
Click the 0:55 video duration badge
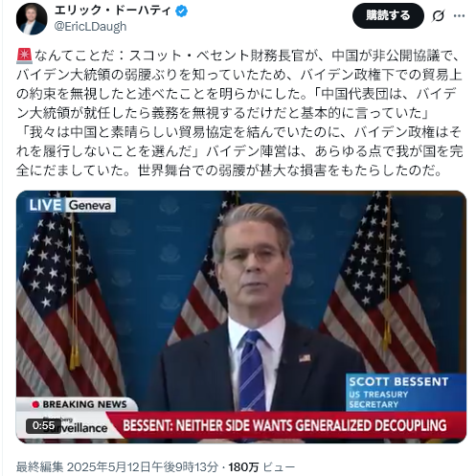[x=43, y=425]
